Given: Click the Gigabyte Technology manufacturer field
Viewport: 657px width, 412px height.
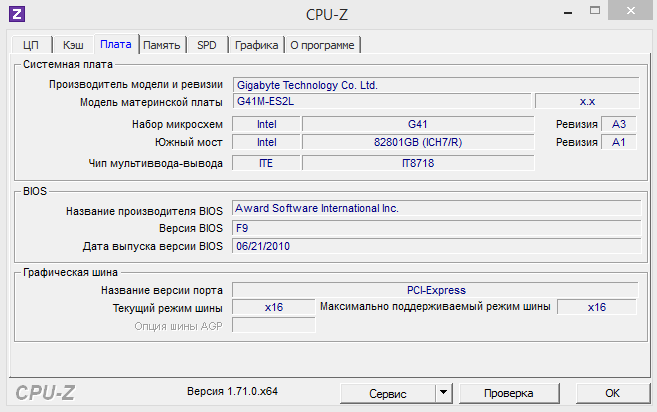Looking at the screenshot, I should click(x=435, y=85).
